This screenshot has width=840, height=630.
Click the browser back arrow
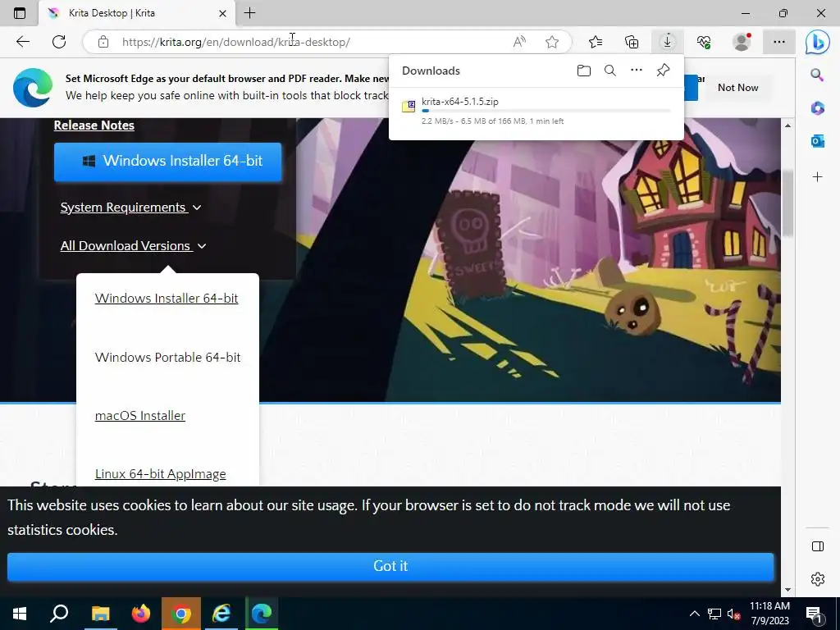[22, 42]
